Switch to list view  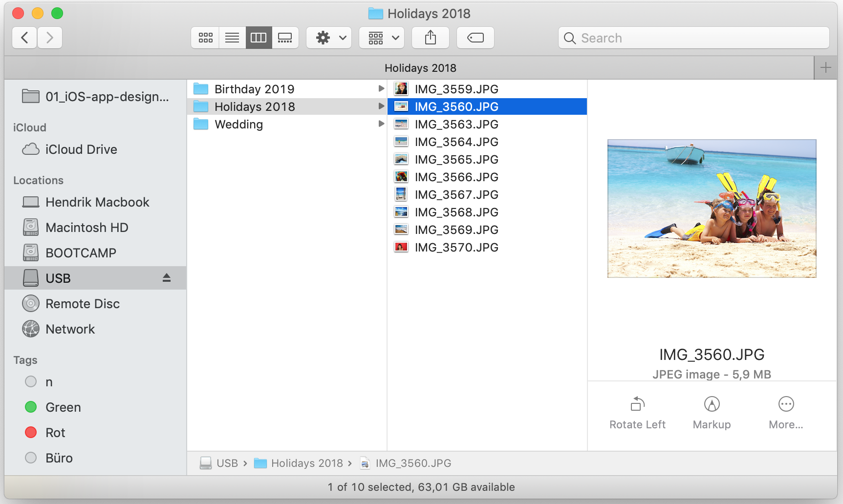coord(232,38)
